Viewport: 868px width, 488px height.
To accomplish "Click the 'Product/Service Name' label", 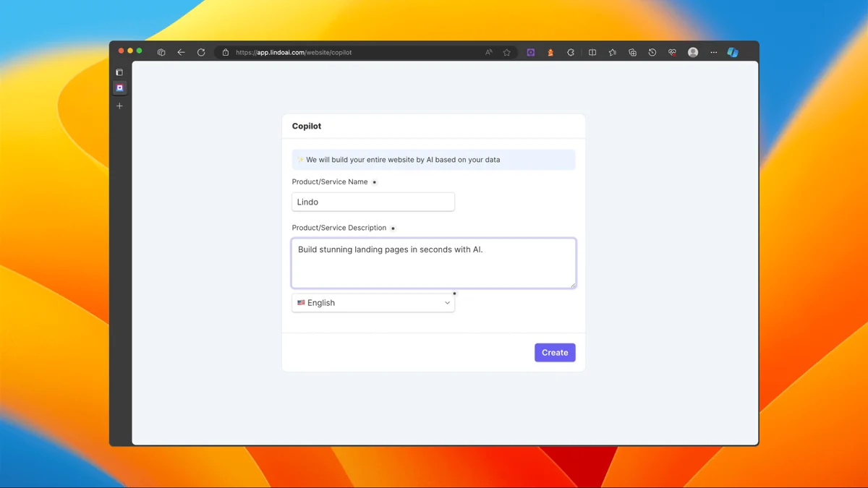I will click(330, 181).
